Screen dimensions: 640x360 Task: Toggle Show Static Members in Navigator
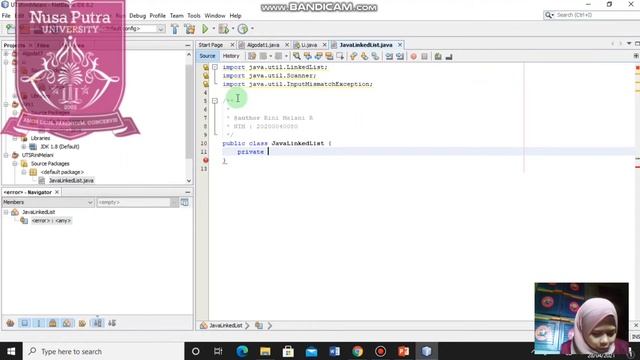(x=39, y=323)
